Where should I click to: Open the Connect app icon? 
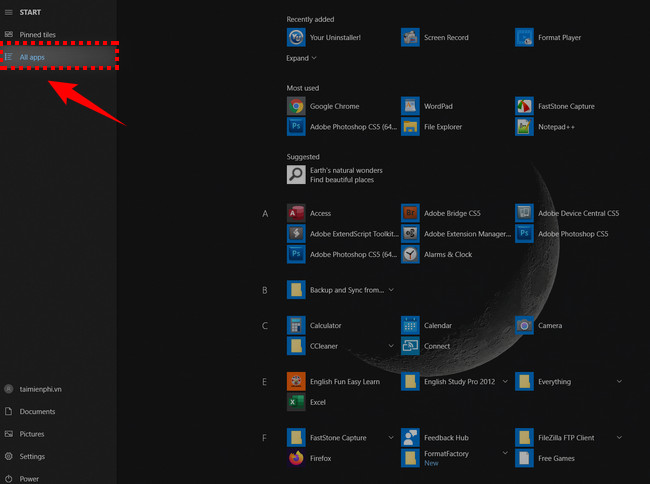point(410,346)
